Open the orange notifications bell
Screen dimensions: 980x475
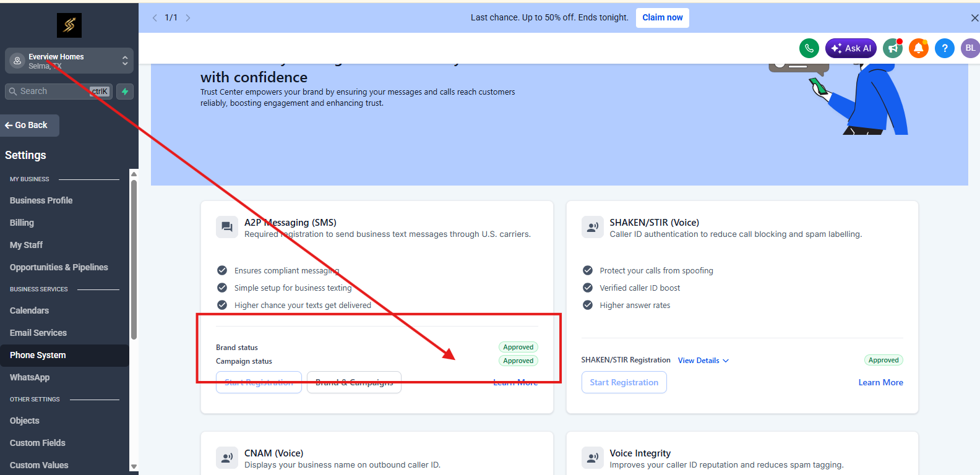click(x=919, y=48)
